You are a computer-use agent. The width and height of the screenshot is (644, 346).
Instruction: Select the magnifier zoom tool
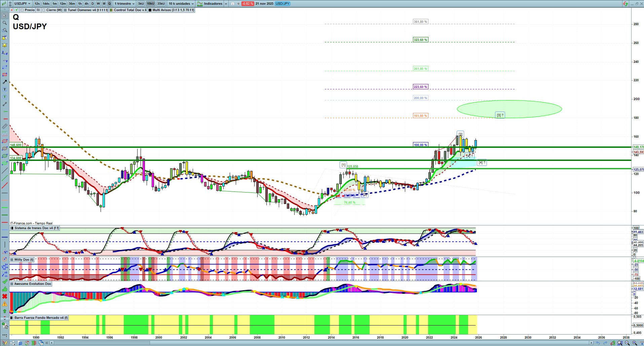coord(5,23)
